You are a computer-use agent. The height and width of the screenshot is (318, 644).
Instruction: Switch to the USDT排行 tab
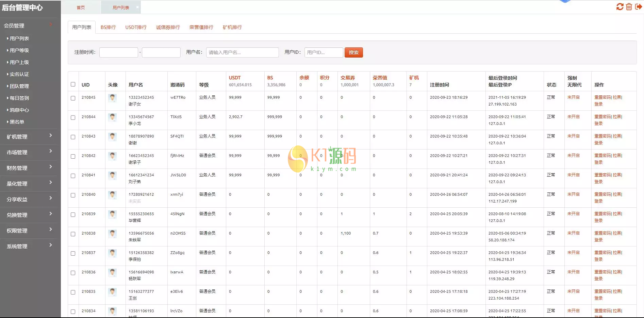tap(136, 27)
